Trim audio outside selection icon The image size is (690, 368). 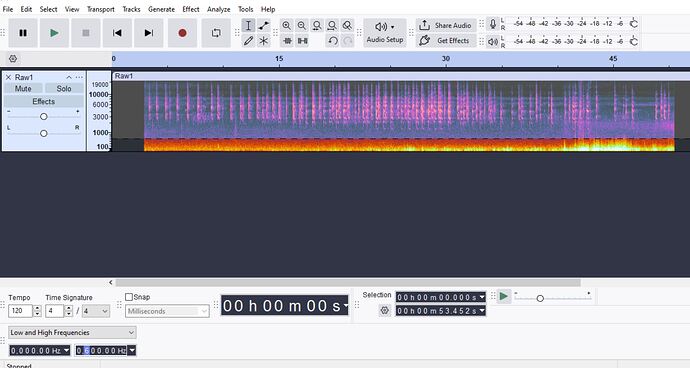(x=287, y=41)
